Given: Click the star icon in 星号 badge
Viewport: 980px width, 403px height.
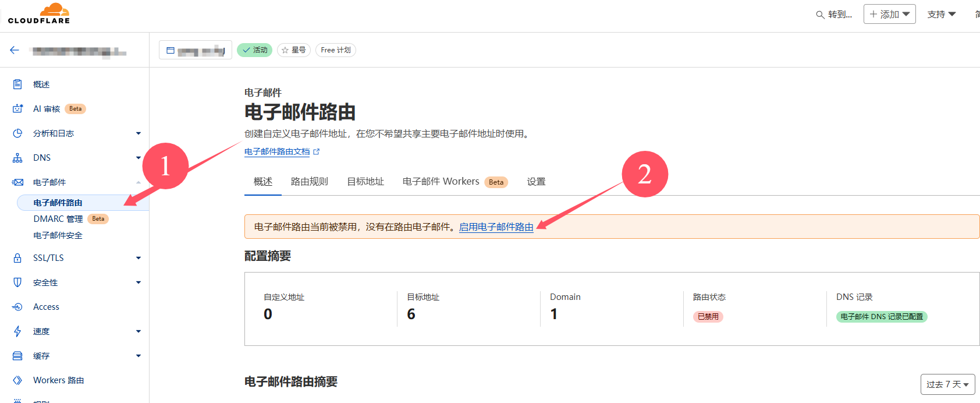Looking at the screenshot, I should pos(285,50).
